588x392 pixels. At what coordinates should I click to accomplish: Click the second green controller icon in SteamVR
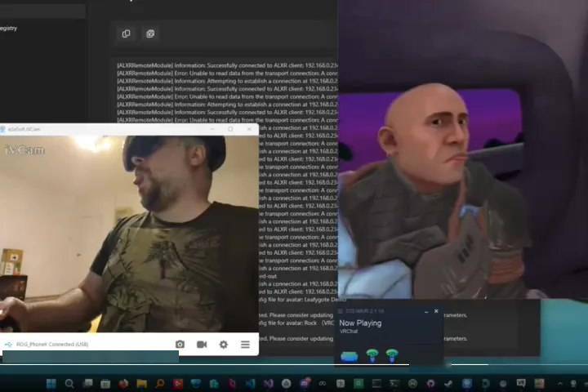392,355
